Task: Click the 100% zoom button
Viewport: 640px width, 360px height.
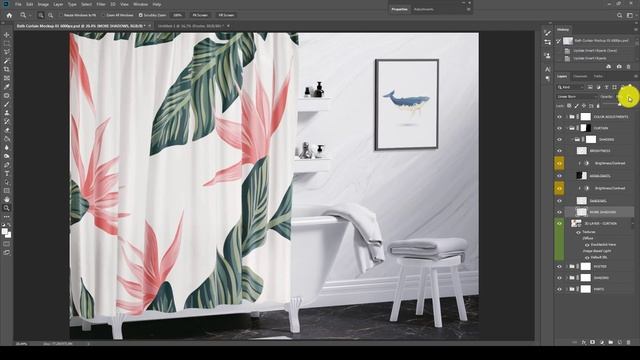Action: [x=177, y=15]
